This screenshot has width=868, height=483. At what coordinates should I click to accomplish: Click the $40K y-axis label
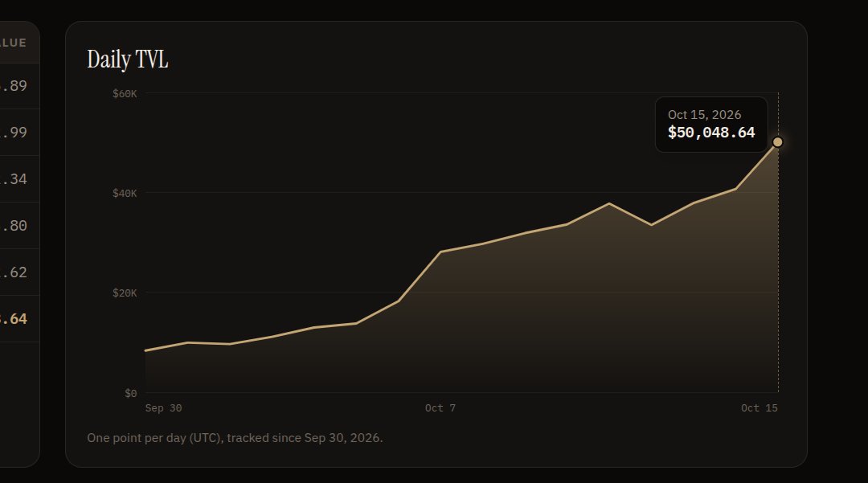click(x=125, y=193)
